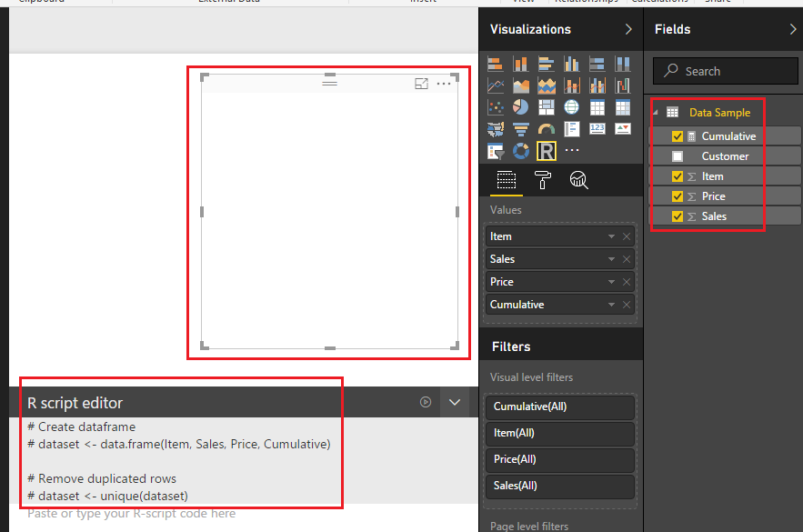The image size is (803, 532).
Task: Enable the Customer field checkbox
Action: [678, 156]
